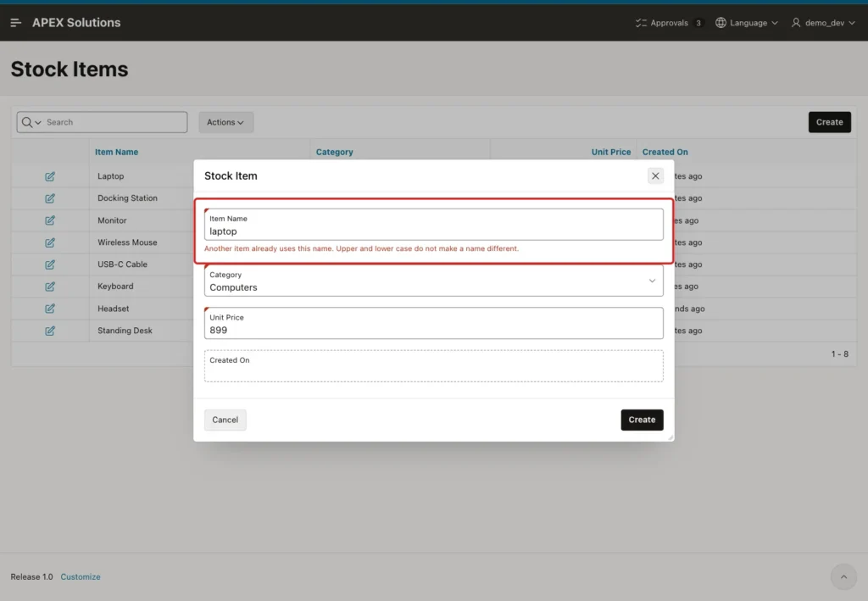868x601 pixels.
Task: Edit the Monitor row via pencil icon
Action: pyautogui.click(x=50, y=220)
